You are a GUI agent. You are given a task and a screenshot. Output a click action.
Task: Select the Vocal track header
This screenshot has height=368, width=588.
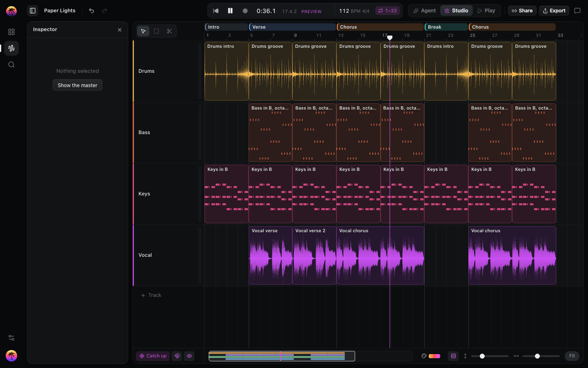168,255
